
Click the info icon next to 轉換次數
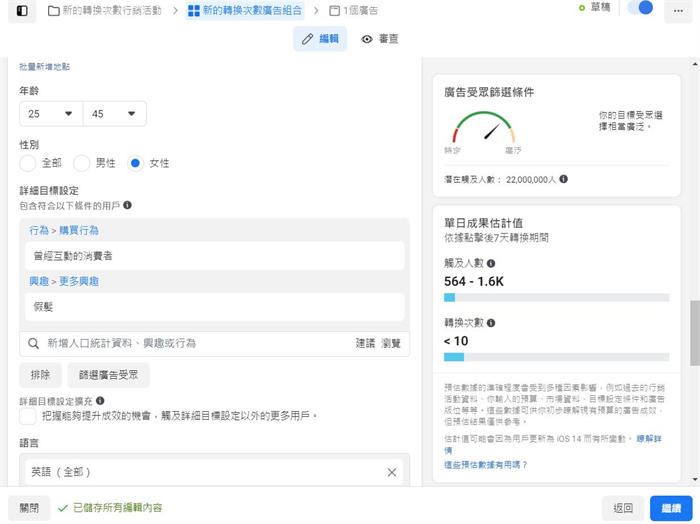click(491, 323)
